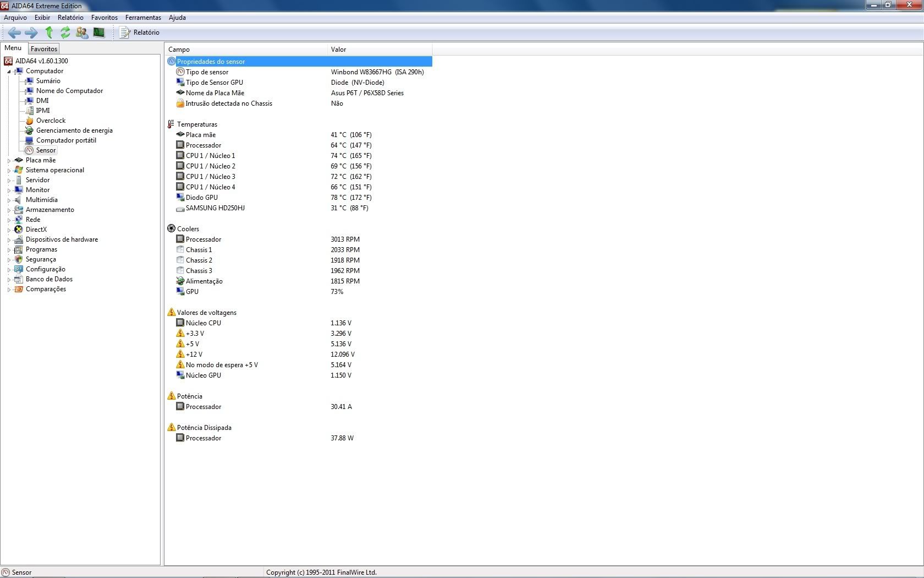Select Sumário in the tree

tap(48, 81)
